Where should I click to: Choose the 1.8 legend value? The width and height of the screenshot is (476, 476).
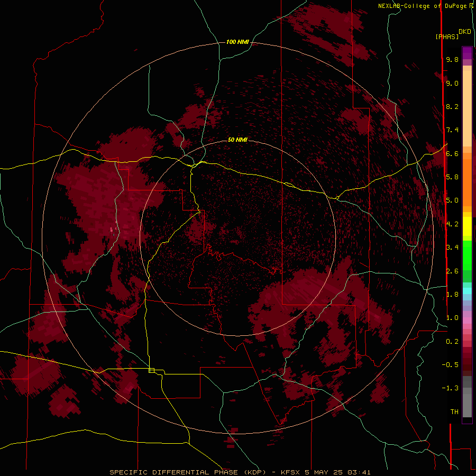pyautogui.click(x=452, y=295)
